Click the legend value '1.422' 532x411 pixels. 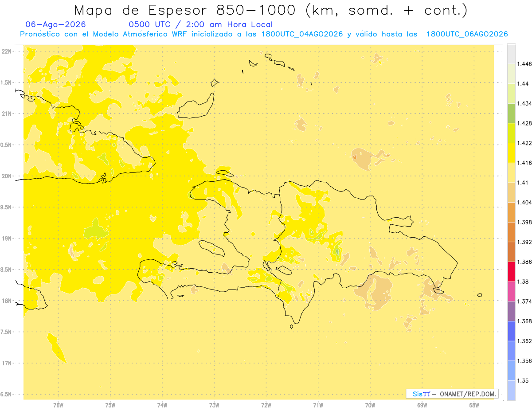[x=525, y=143]
